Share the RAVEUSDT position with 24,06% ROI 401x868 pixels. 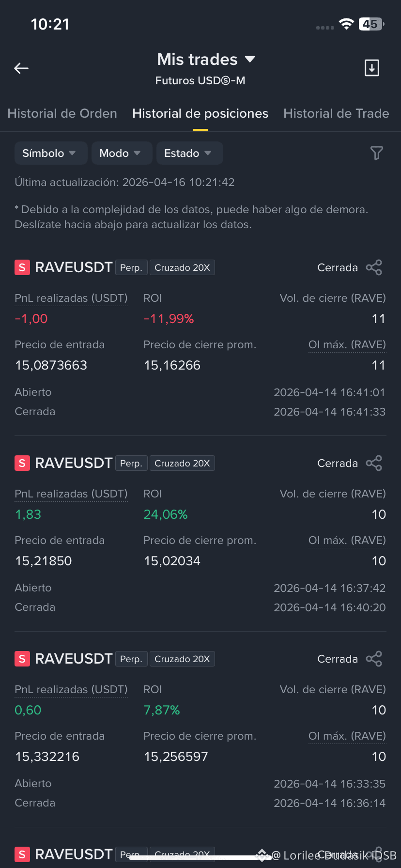coord(374,463)
